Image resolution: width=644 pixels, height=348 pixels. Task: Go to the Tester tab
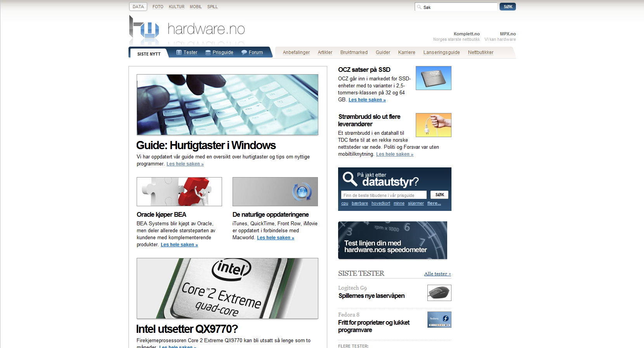[x=190, y=52]
